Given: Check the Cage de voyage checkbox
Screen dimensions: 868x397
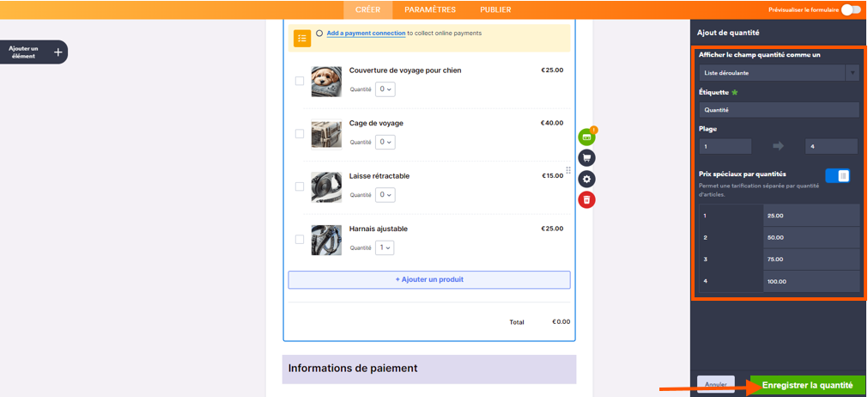Looking at the screenshot, I should 300,134.
